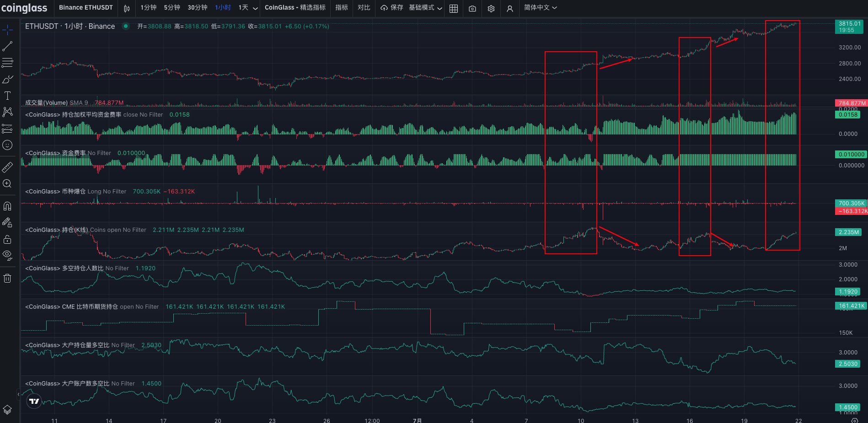
Task: Expand the 简体中文 language dropdown
Action: point(541,8)
